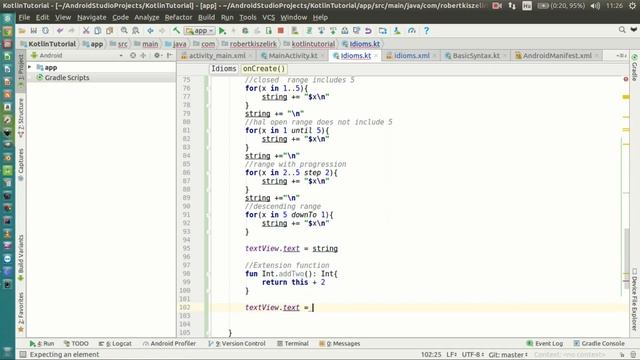Click the Help question mark icon
Screen dimensions: 640x360
click(426, 31)
